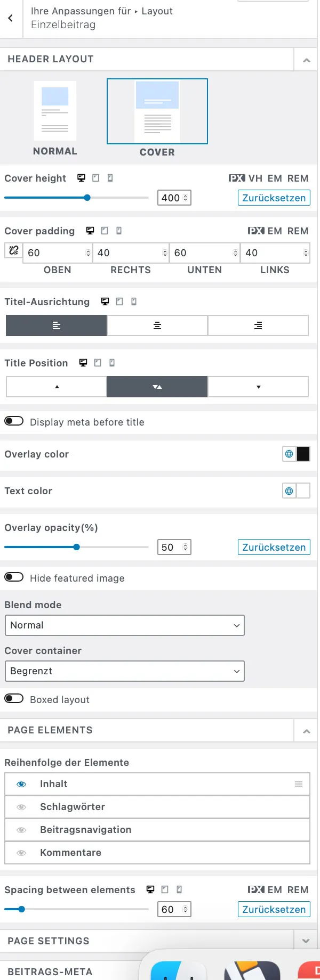Enable Hide featured image switch
This screenshot has height=980, width=320.
(14, 577)
